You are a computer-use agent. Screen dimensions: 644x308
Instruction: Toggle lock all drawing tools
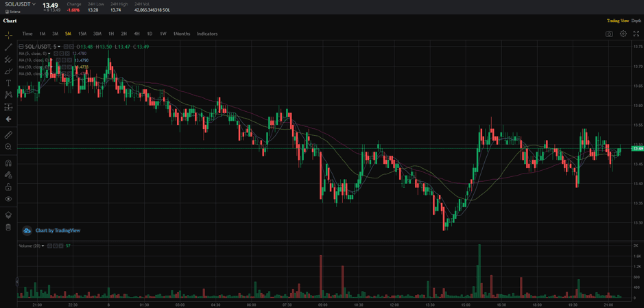[x=8, y=187]
